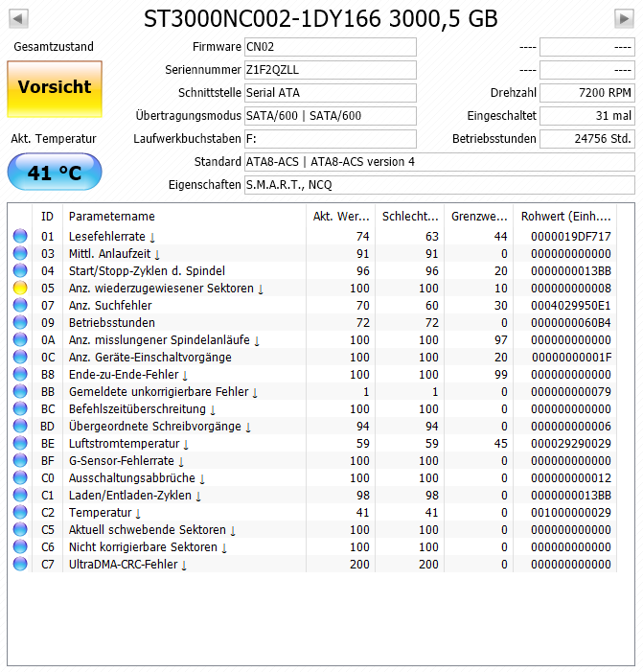Click status icon for Geräte-Einschaltvorgänge
The width and height of the screenshot is (643, 672).
pyautogui.click(x=20, y=357)
